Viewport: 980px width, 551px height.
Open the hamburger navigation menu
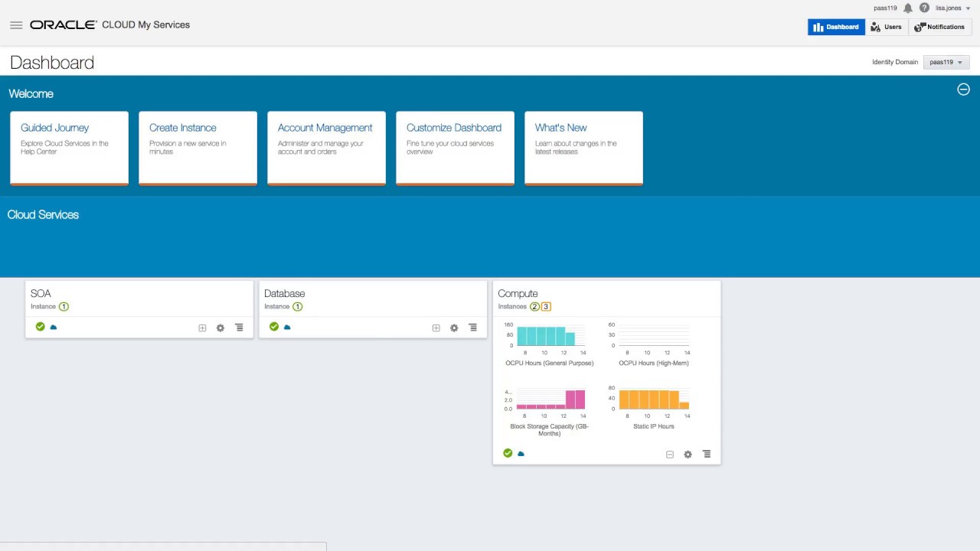(x=16, y=25)
